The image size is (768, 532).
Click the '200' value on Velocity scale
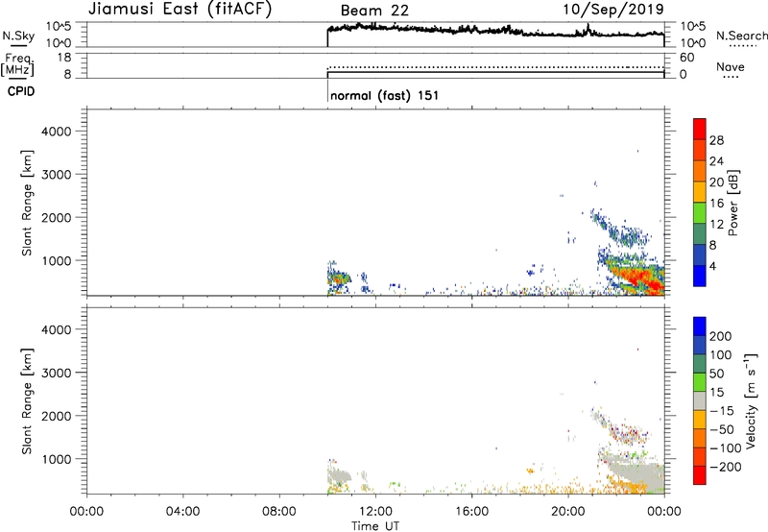721,336
